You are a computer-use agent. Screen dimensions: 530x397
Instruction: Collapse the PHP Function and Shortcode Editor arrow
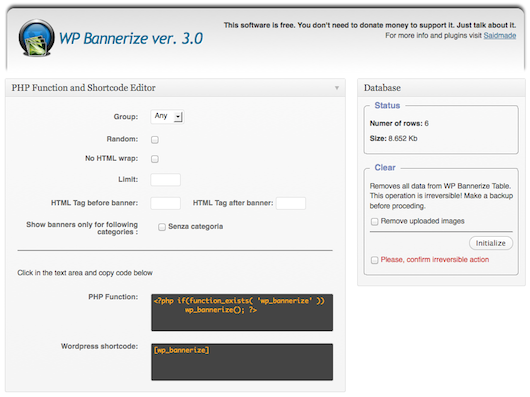tap(337, 88)
